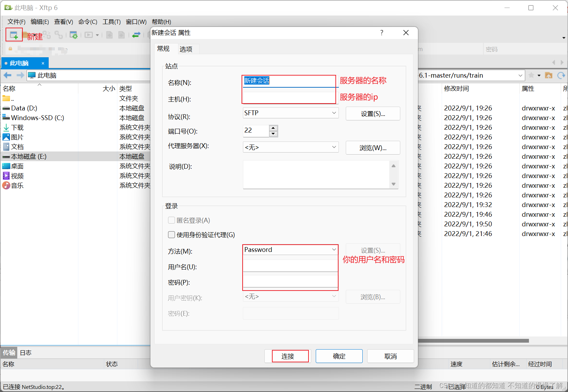This screenshot has height=392, width=568.
Task: Open the 编辑(E) menu
Action: tap(40, 22)
